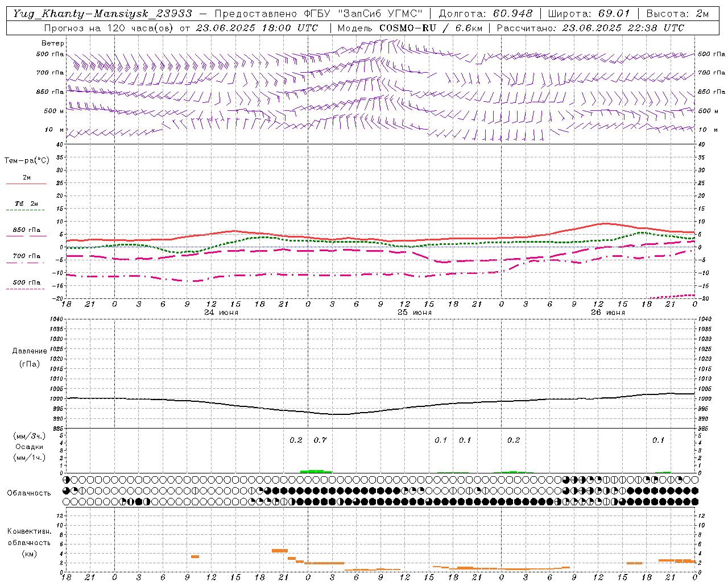Click the Давление panel label

[x=30, y=351]
